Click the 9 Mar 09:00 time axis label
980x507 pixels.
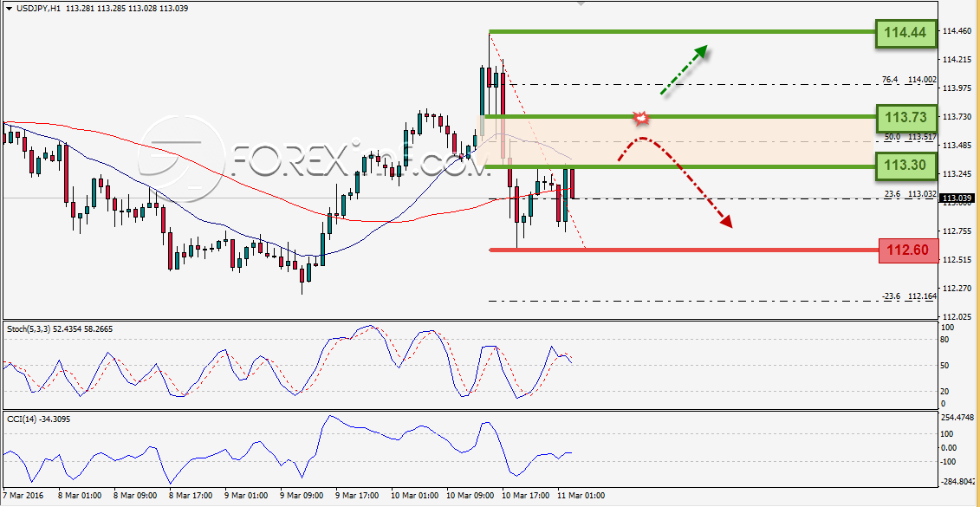(x=301, y=496)
